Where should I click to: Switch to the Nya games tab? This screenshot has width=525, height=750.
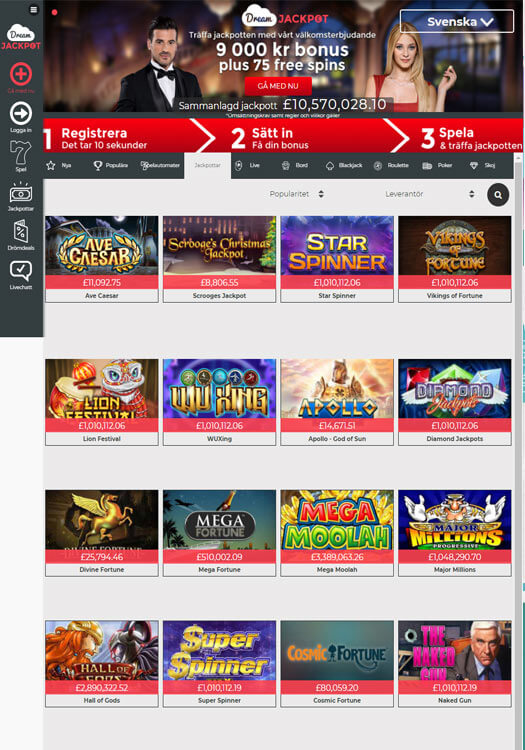click(59, 165)
